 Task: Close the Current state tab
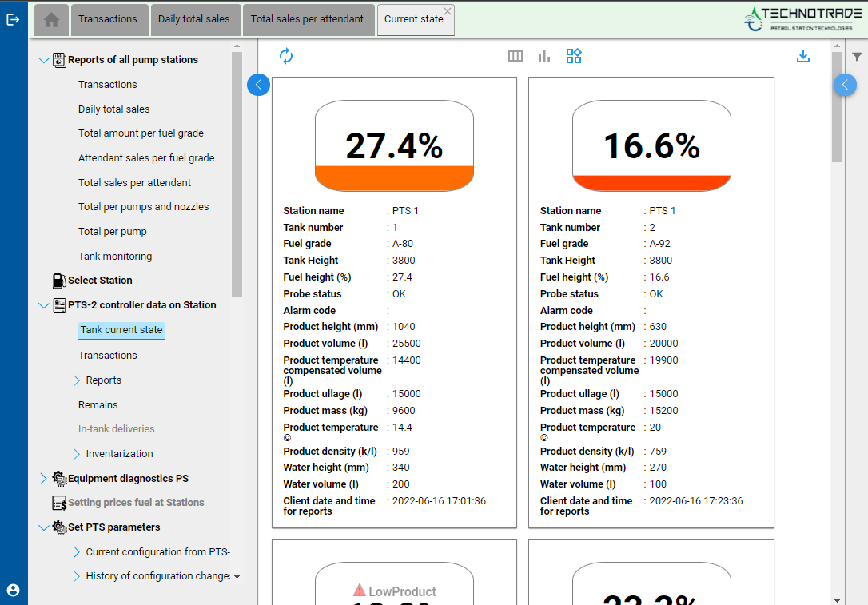click(x=448, y=11)
